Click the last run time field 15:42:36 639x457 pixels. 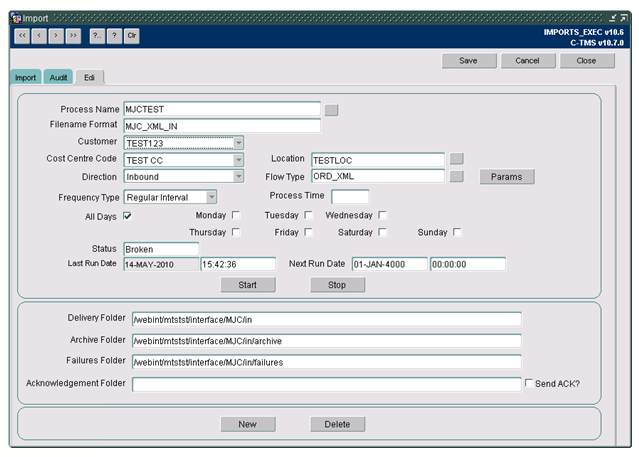point(238,264)
